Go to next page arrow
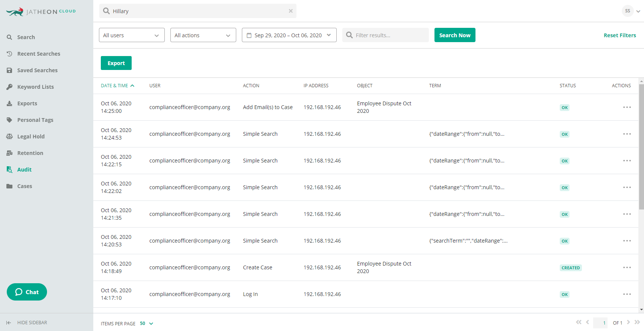Image resolution: width=644 pixels, height=331 pixels. click(628, 322)
